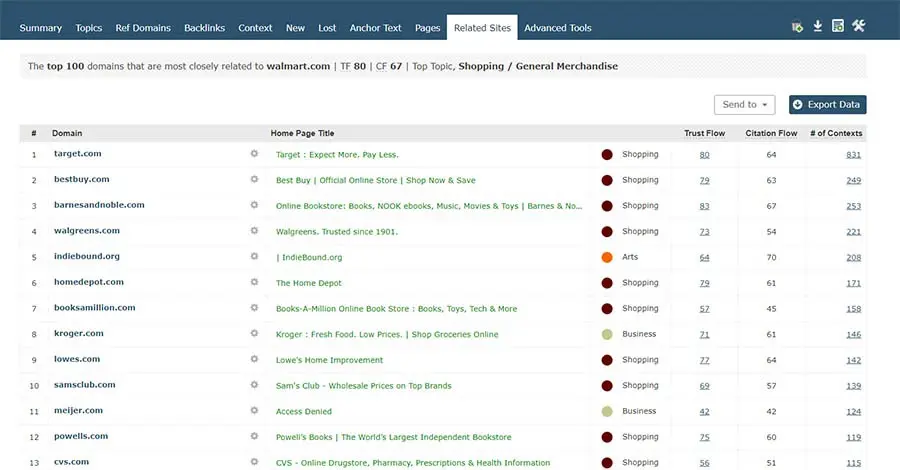Switch to the Backlinks tab
The image size is (900, 470).
click(204, 28)
